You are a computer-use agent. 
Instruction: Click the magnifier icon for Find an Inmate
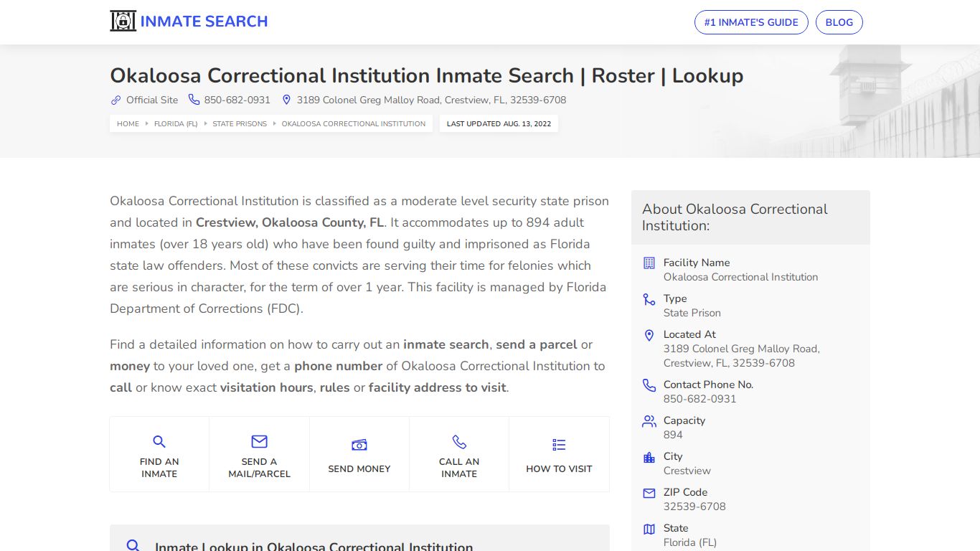(x=159, y=442)
